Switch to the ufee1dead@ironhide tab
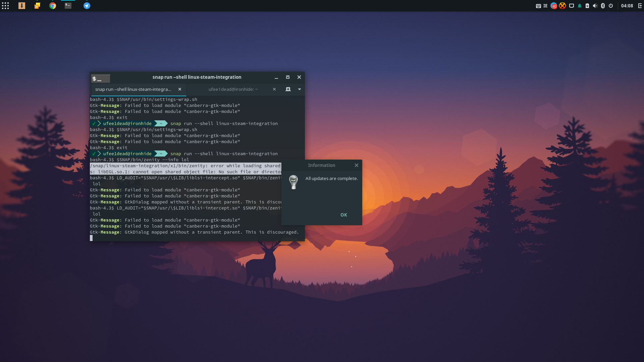This screenshot has height=362, width=644. tap(233, 89)
